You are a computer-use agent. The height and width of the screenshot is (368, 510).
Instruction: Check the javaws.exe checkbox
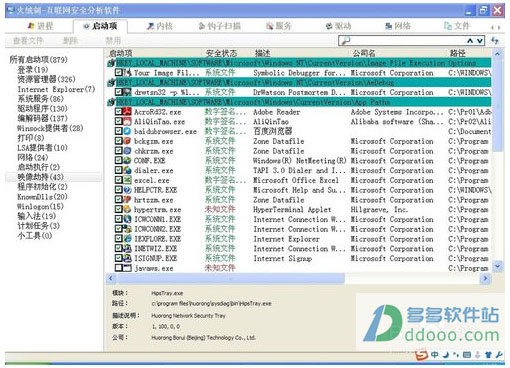point(118,267)
